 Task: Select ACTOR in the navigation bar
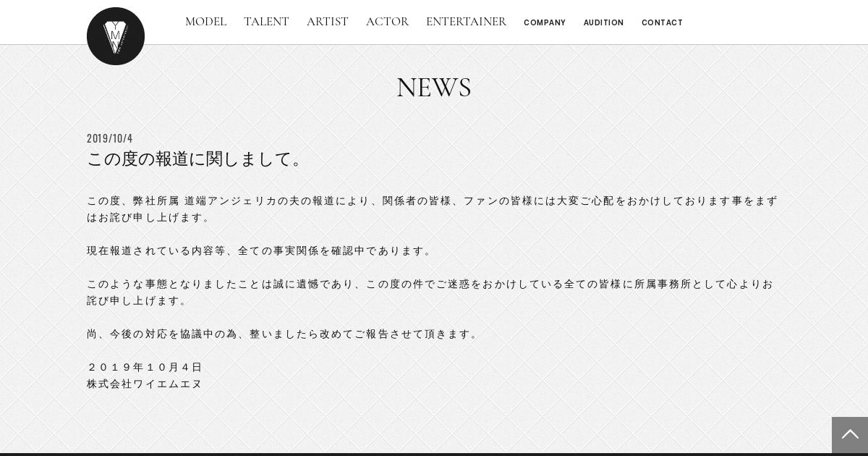click(x=387, y=22)
